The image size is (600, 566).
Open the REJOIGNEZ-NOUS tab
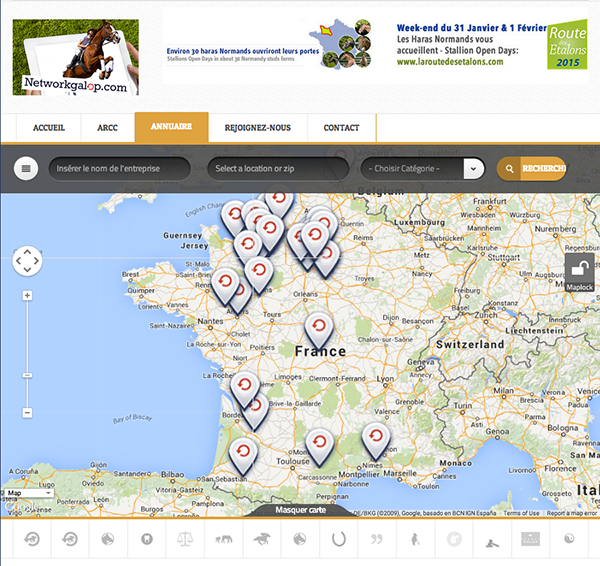pos(258,128)
